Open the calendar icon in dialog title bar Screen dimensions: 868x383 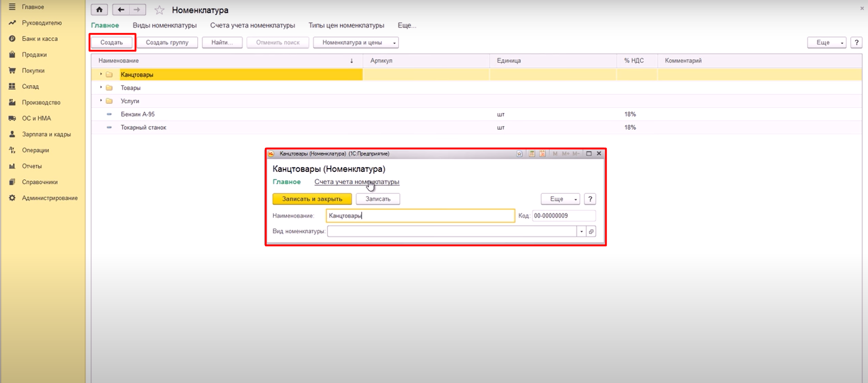(542, 154)
